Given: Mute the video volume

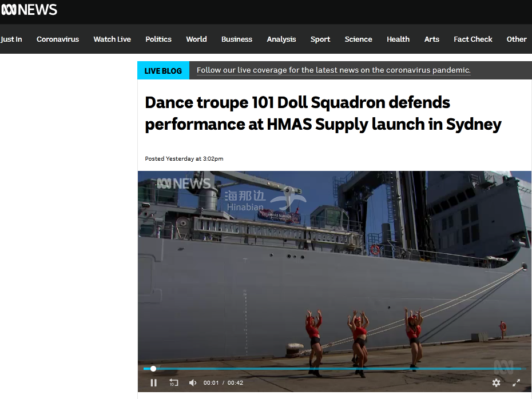Looking at the screenshot, I should tap(193, 383).
